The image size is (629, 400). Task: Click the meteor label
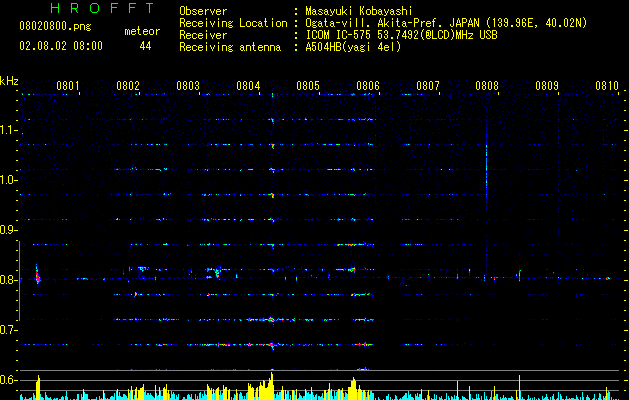[x=142, y=31]
